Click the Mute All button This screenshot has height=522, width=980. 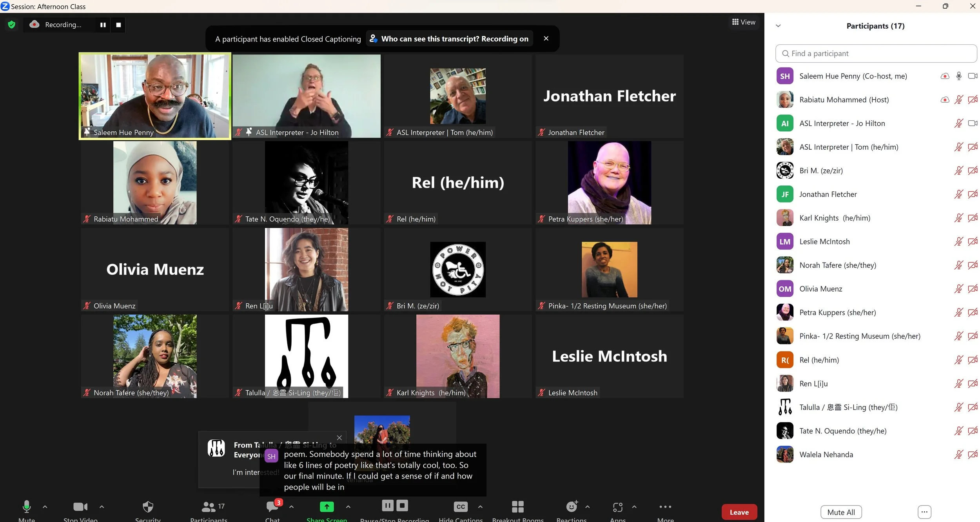pyautogui.click(x=840, y=512)
